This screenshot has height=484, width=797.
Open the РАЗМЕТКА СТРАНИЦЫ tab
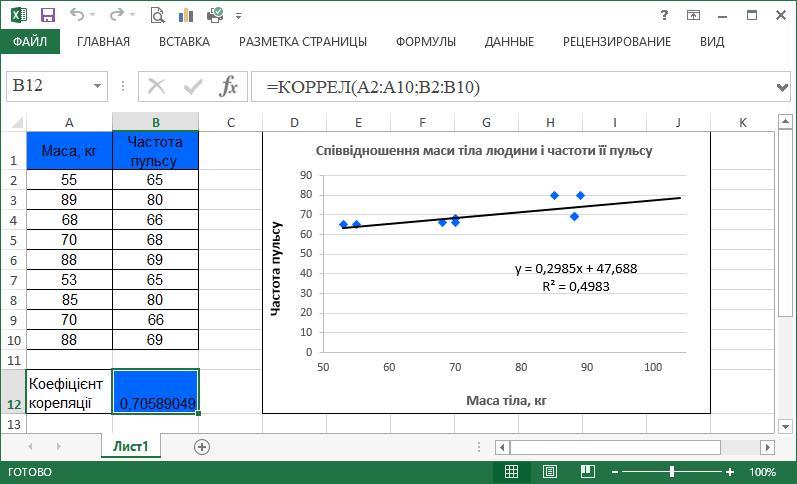tap(303, 42)
